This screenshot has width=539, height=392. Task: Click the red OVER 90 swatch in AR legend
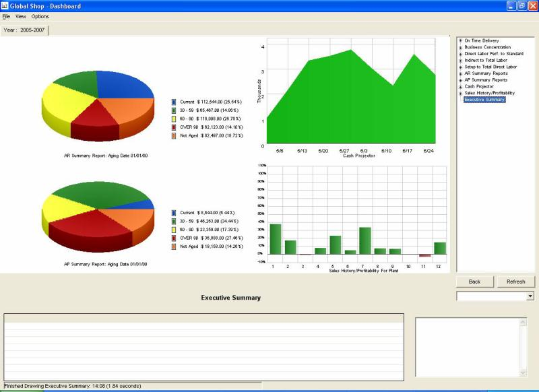[174, 127]
